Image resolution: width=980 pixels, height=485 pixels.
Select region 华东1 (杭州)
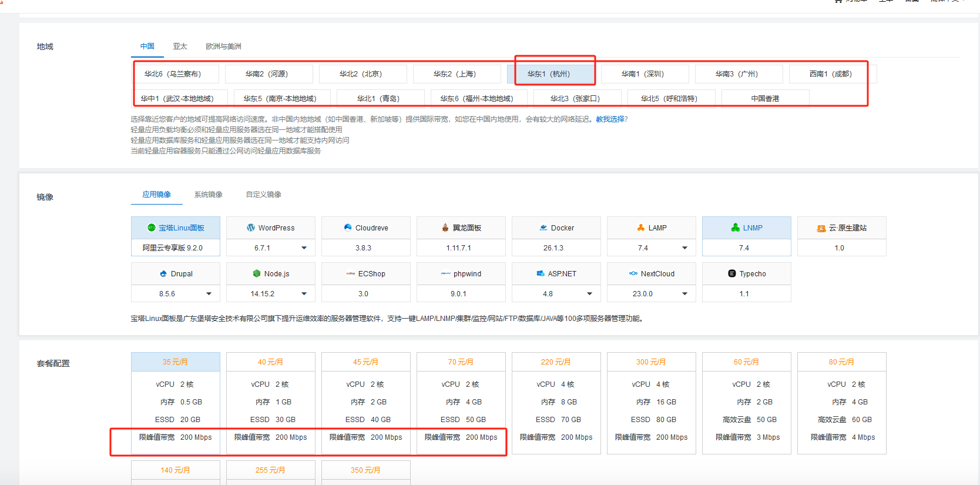pyautogui.click(x=551, y=74)
